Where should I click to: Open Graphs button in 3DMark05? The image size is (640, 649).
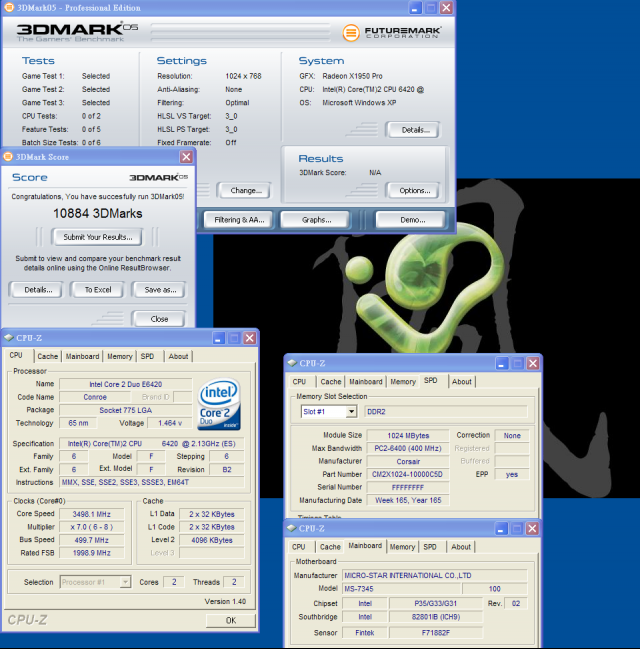316,220
